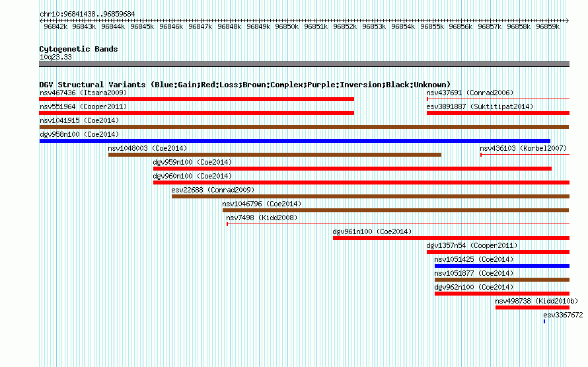Screen dimensions: 588x367
Task: Click the nsv467436 (Itsara2009) variant label
Action: [x=83, y=93]
